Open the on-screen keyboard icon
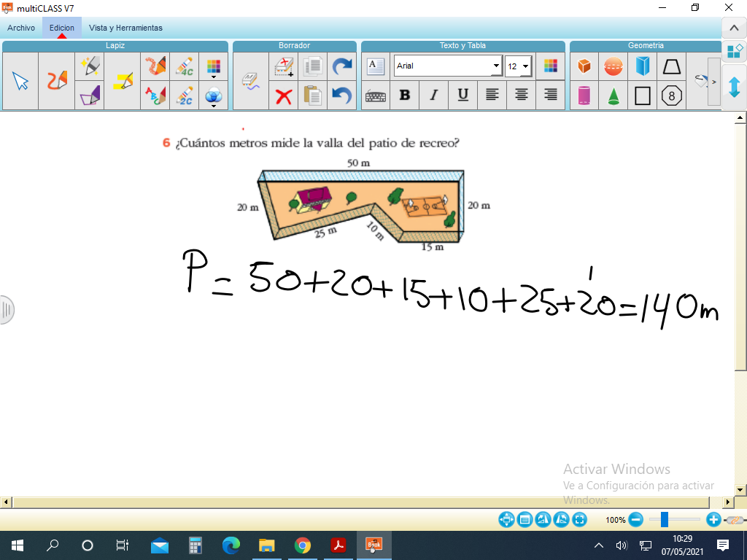 click(x=376, y=96)
